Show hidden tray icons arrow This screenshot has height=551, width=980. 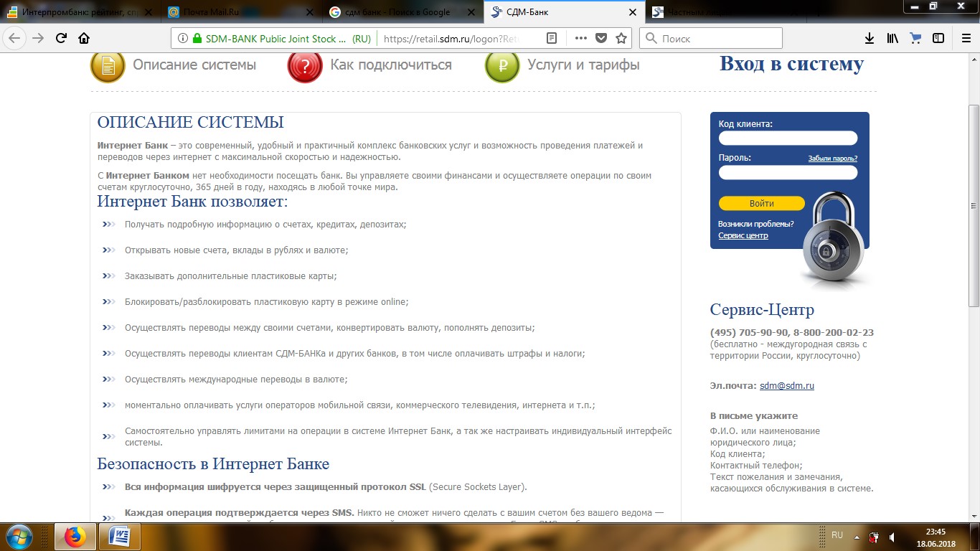(857, 537)
